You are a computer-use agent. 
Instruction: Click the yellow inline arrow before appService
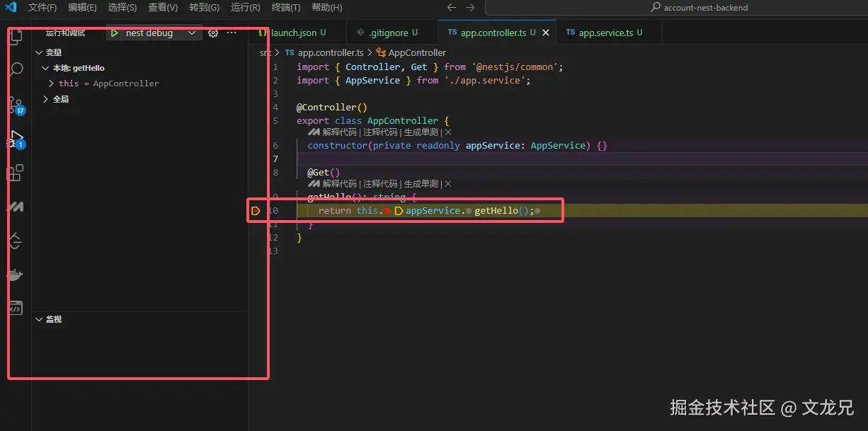tap(399, 211)
